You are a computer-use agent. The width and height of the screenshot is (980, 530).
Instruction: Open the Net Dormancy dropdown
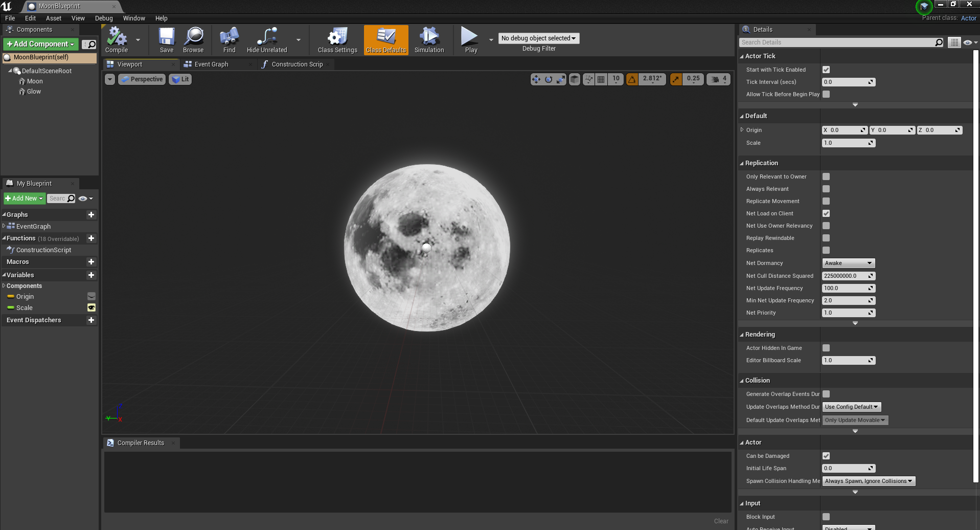click(x=848, y=263)
